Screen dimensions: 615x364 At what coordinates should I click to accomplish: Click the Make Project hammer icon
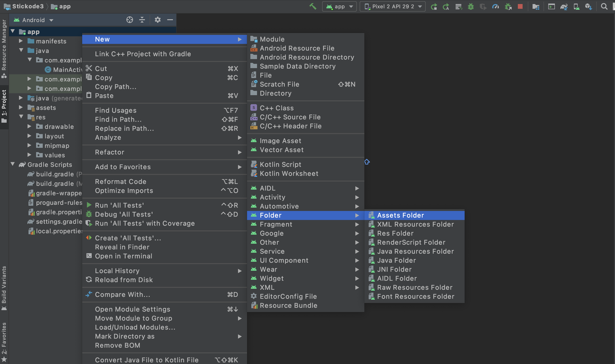pos(313,6)
